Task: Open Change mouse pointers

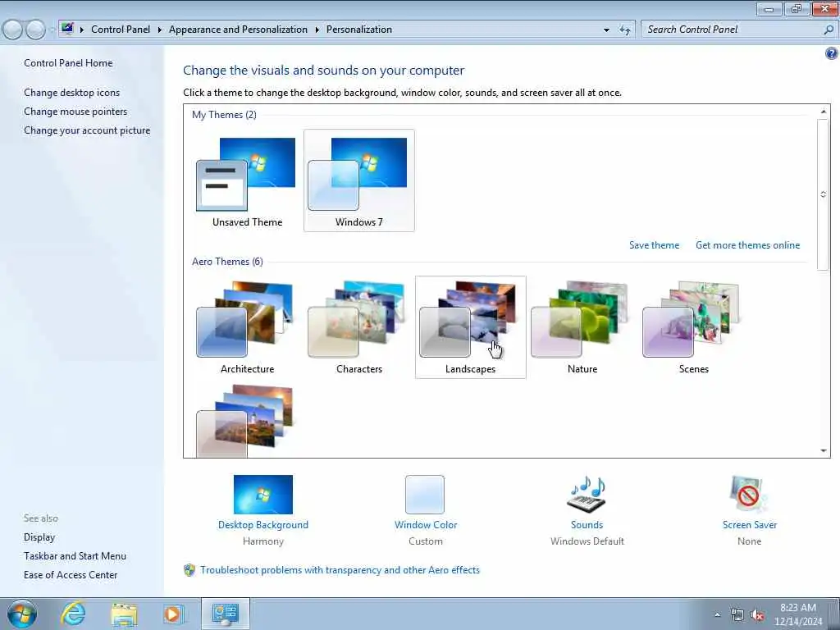Action: 75,112
